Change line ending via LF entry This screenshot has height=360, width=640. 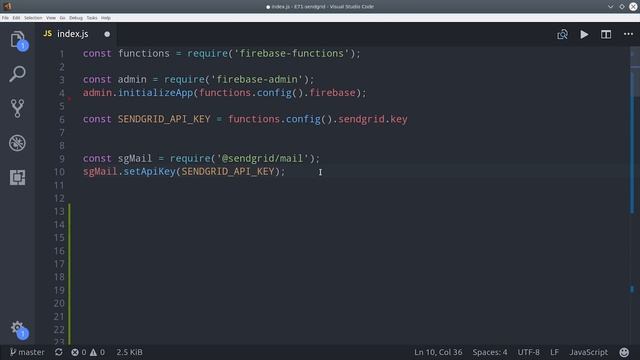point(554,352)
